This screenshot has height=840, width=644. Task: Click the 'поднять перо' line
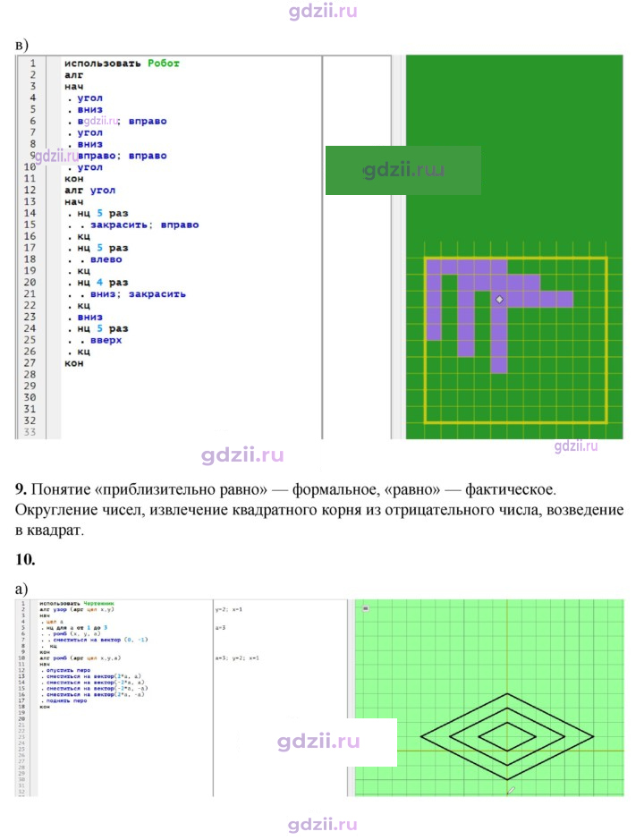click(x=66, y=700)
